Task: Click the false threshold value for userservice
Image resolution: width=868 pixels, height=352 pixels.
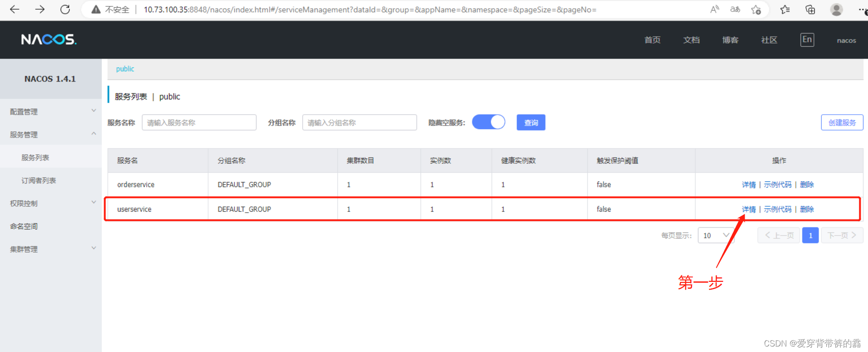Action: pos(604,209)
